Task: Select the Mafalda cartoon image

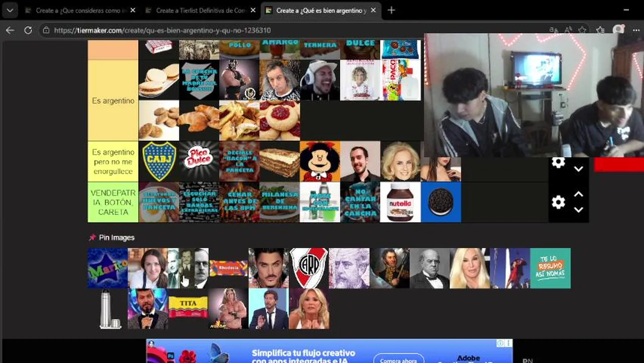Action: [x=320, y=161]
